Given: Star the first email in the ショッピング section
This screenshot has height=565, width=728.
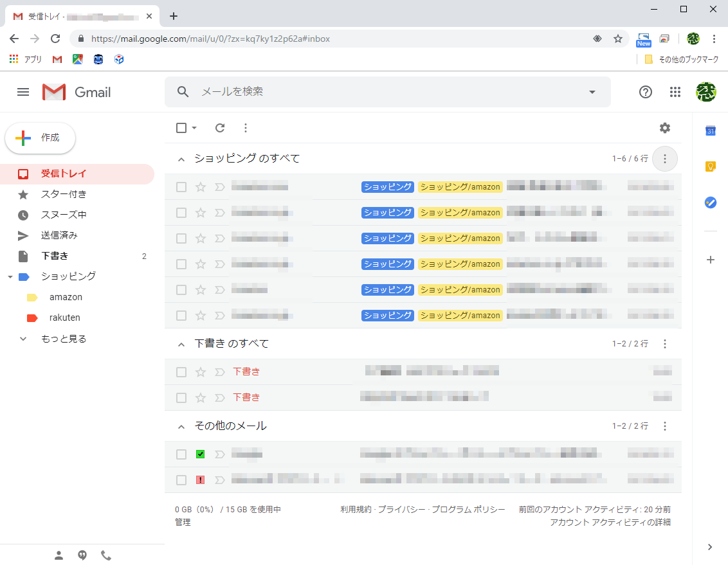Looking at the screenshot, I should (x=200, y=186).
